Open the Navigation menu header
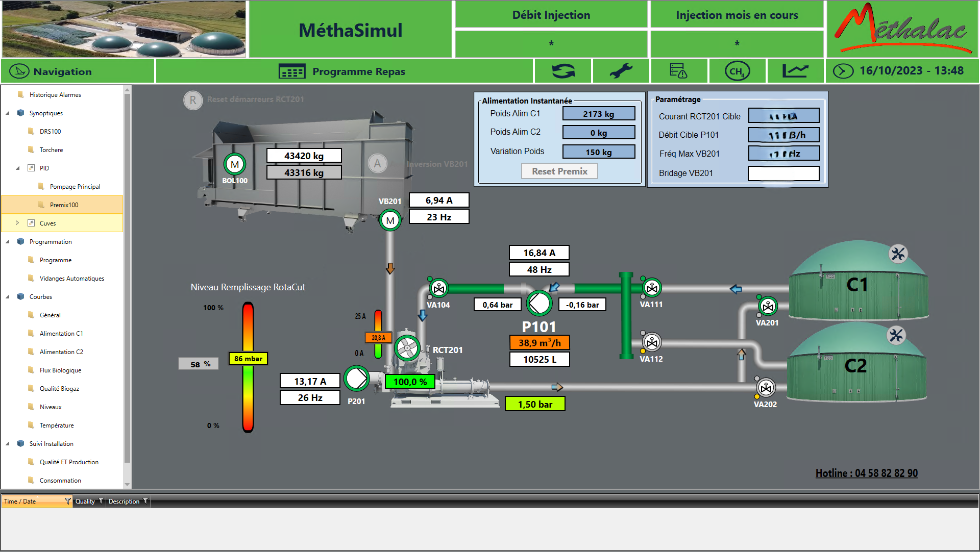980x552 pixels. pos(78,71)
